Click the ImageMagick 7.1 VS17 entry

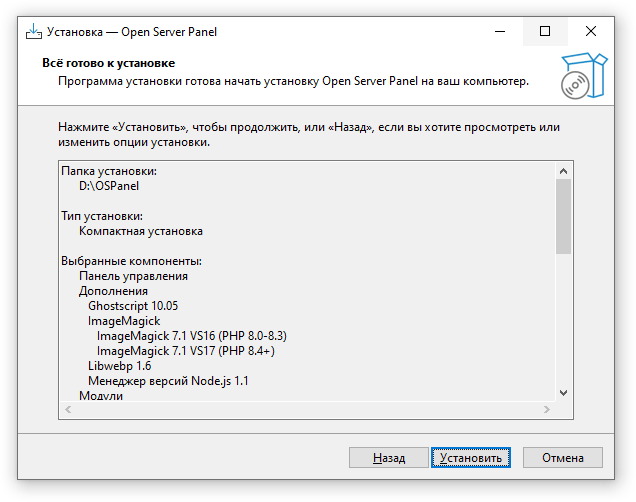coord(186,351)
